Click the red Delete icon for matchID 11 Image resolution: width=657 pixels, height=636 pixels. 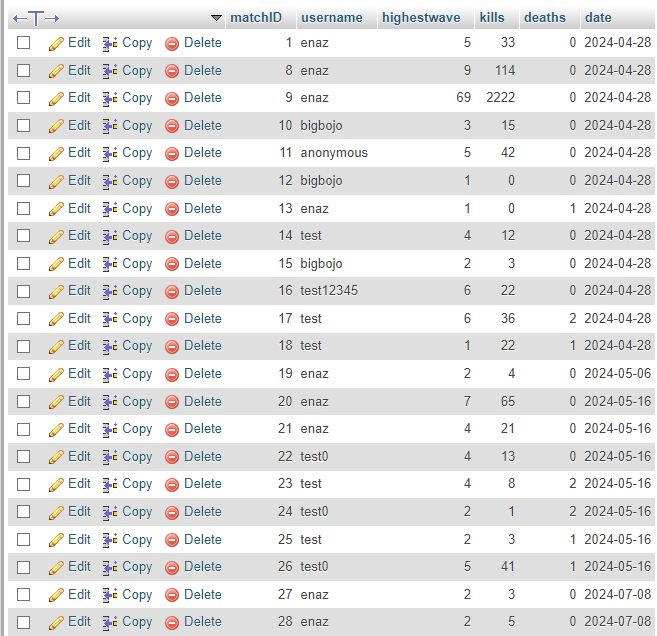click(172, 154)
